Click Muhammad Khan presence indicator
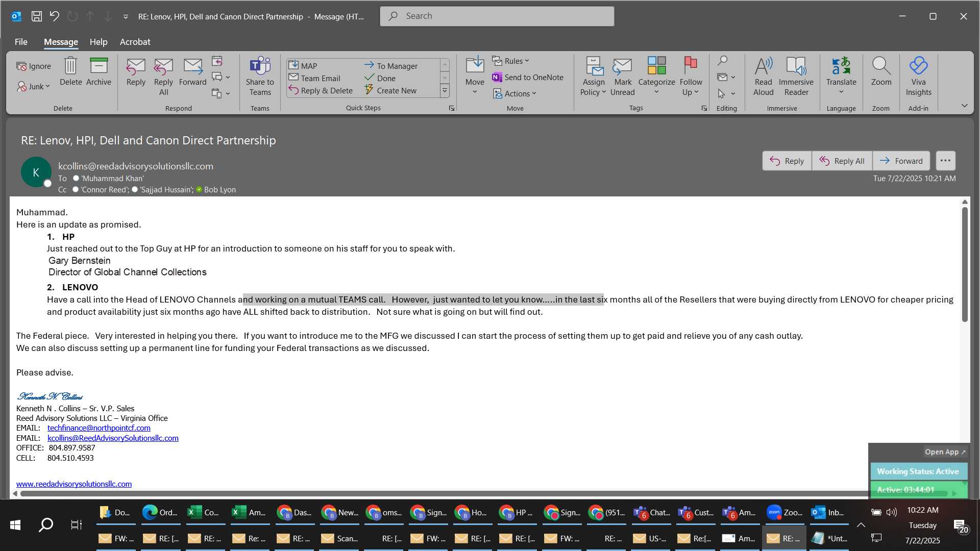The height and width of the screenshot is (551, 980). coord(76,178)
